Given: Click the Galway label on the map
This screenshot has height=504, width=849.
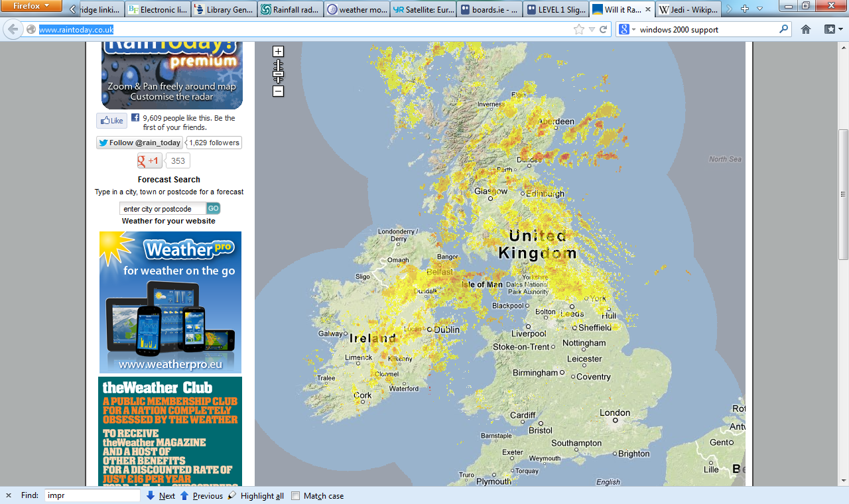Looking at the screenshot, I should [330, 334].
